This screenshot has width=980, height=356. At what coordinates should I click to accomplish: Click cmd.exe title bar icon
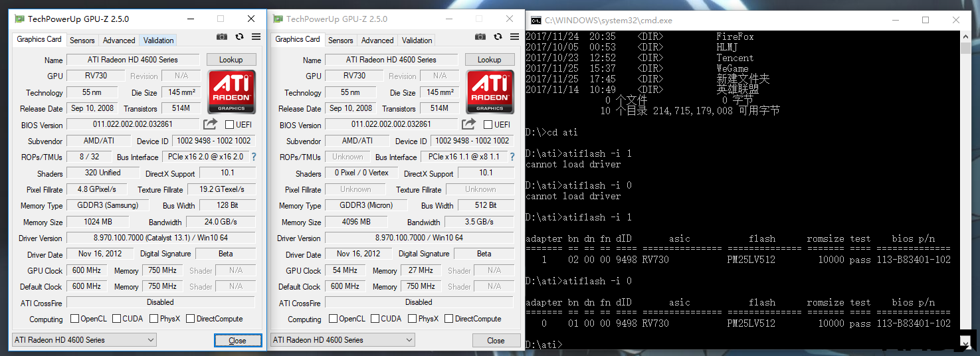pyautogui.click(x=536, y=20)
